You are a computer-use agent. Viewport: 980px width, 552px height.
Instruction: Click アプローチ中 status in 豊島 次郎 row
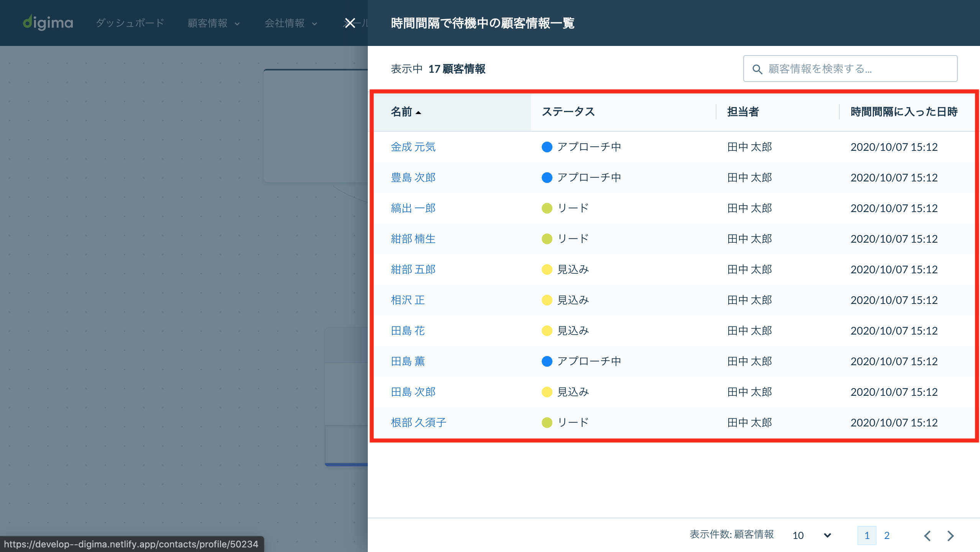589,178
